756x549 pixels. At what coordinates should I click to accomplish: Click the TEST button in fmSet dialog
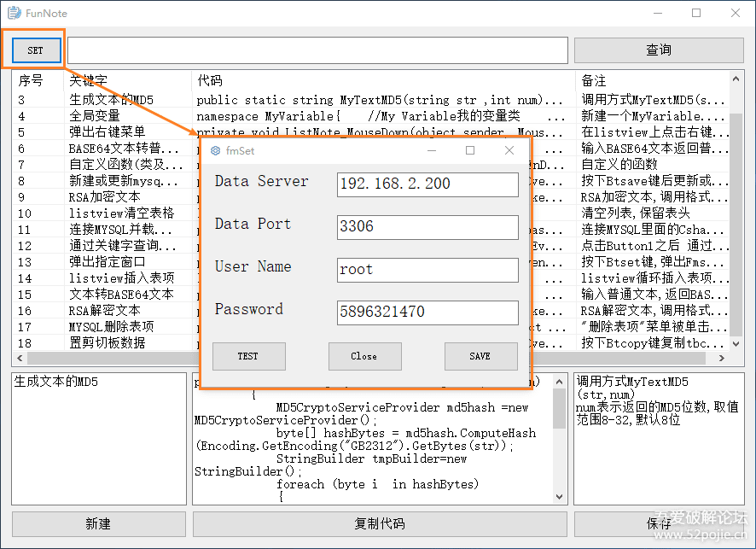[x=248, y=357]
